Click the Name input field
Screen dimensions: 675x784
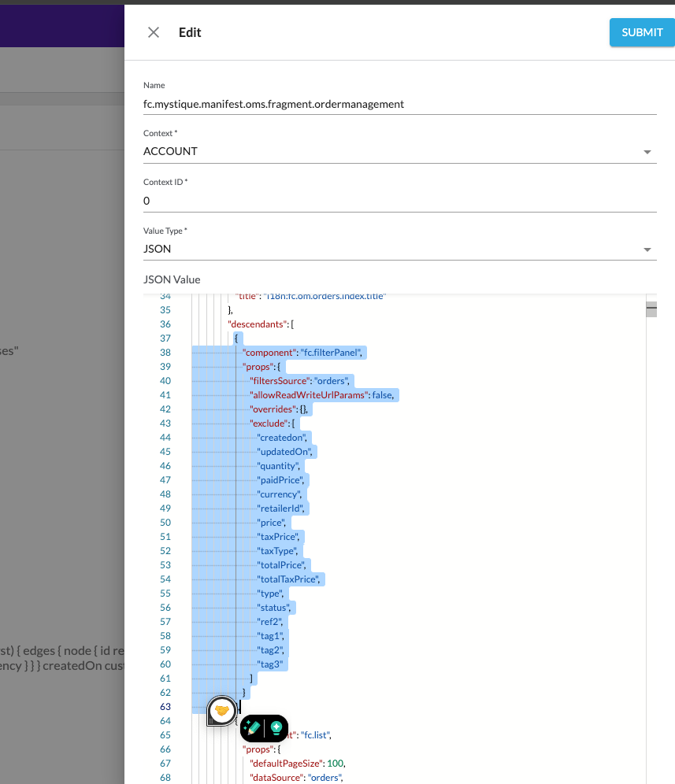coord(399,103)
